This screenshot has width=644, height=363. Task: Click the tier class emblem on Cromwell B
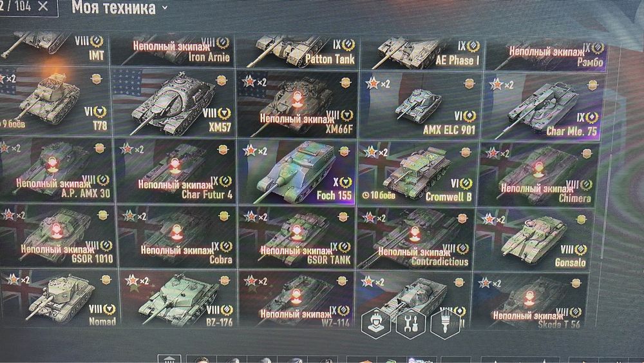pos(466,183)
